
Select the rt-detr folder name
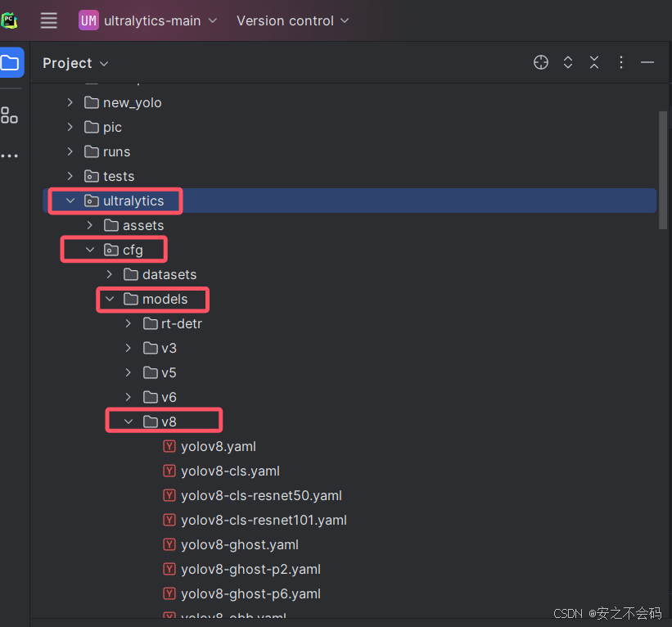coord(181,323)
